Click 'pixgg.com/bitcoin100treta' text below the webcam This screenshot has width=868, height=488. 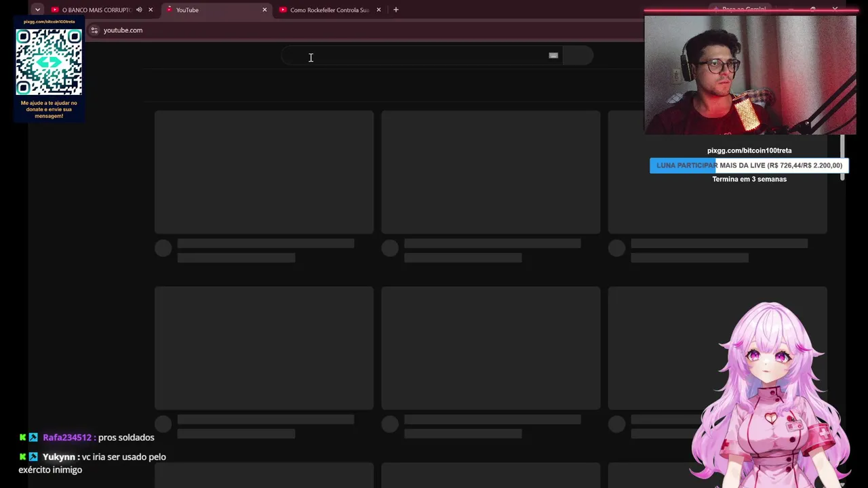(749, 150)
